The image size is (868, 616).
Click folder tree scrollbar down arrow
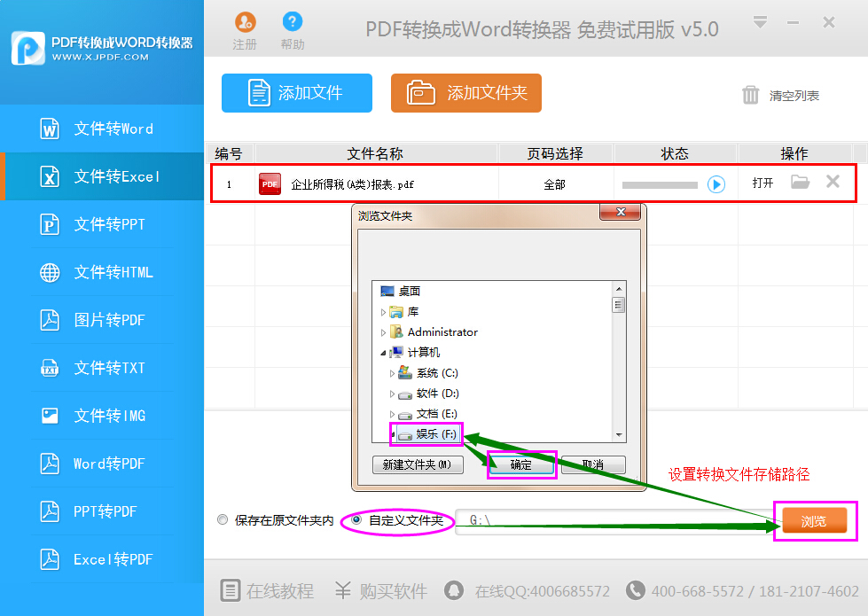[619, 435]
